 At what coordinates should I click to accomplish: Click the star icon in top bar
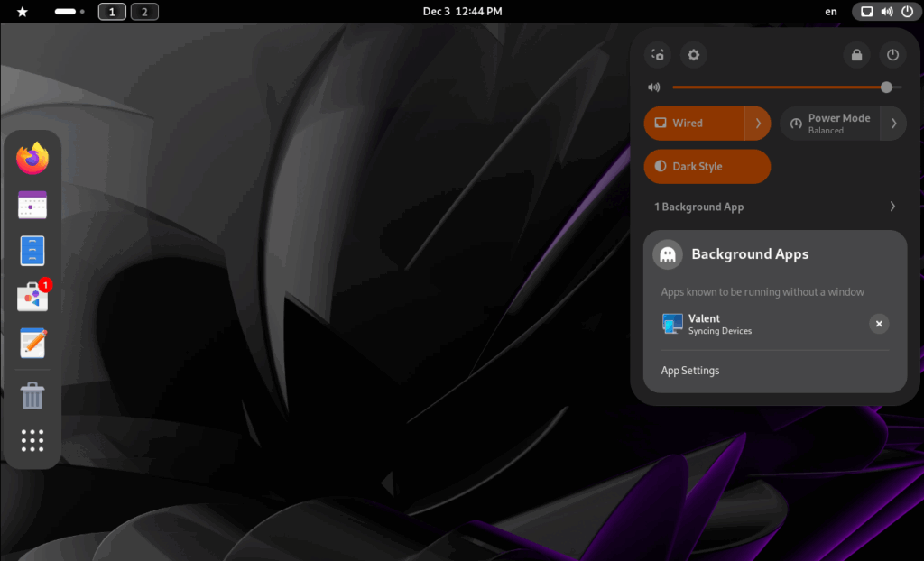(x=23, y=11)
